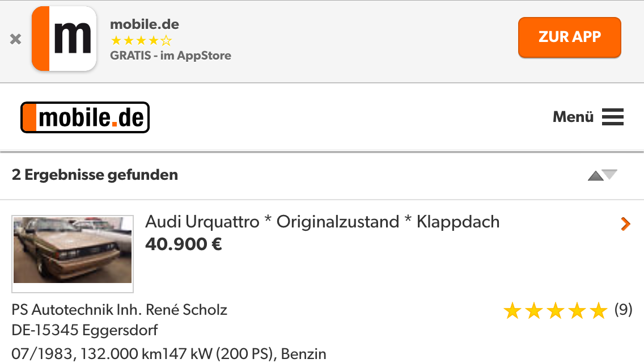Open the Menü label

[x=573, y=117]
